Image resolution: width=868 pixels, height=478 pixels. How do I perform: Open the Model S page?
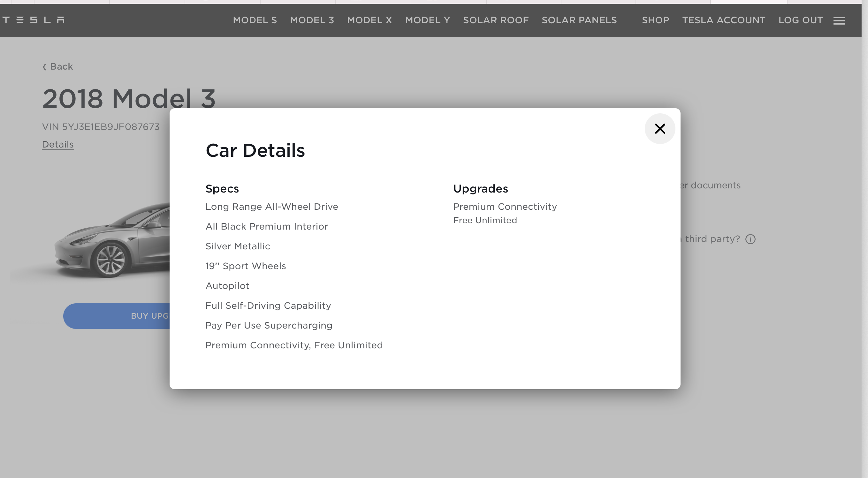(255, 20)
